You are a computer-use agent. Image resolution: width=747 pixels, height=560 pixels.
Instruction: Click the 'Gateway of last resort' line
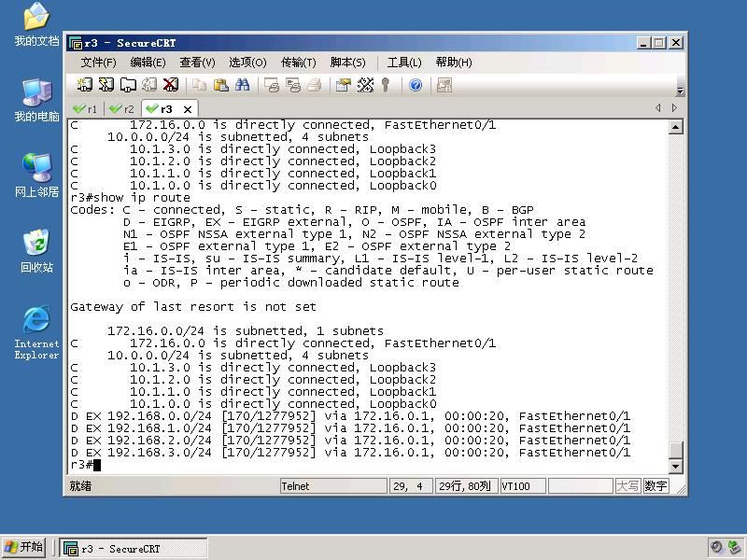pyautogui.click(x=193, y=307)
